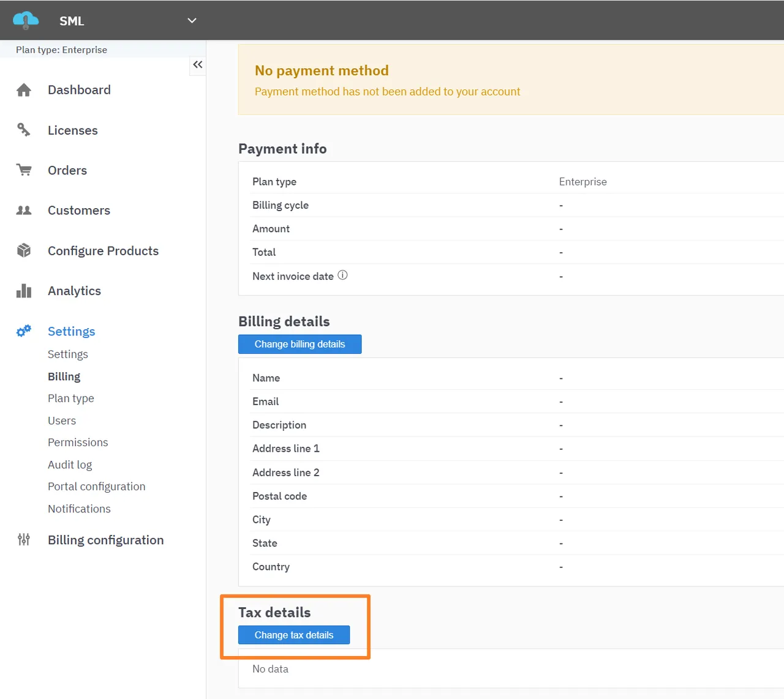
Task: Open the Notifications settings page
Action: (x=79, y=509)
